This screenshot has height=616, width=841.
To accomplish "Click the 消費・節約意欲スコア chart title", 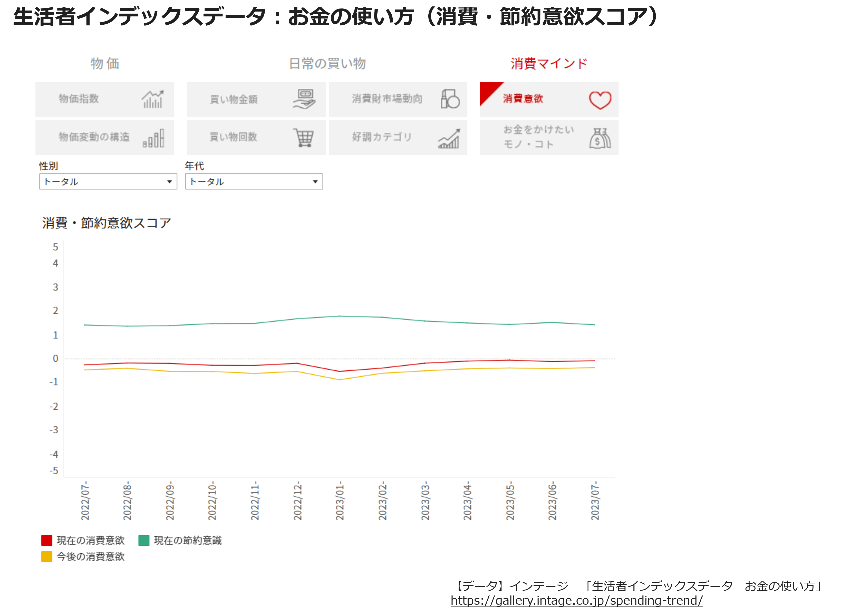I will [x=107, y=223].
